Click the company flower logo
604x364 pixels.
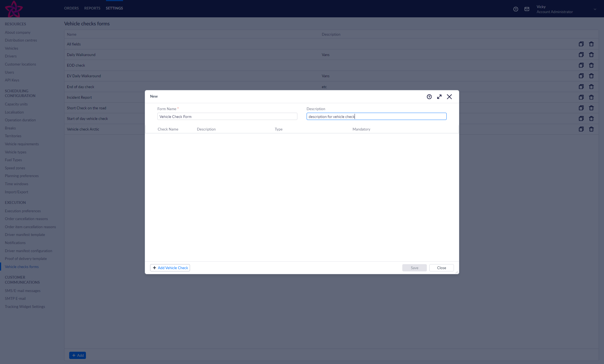click(x=14, y=9)
